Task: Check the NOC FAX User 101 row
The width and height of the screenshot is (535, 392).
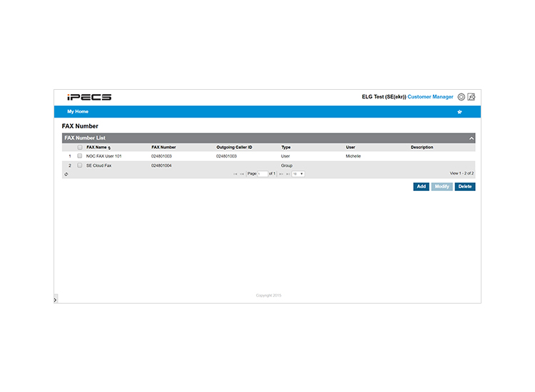Action: (80, 156)
